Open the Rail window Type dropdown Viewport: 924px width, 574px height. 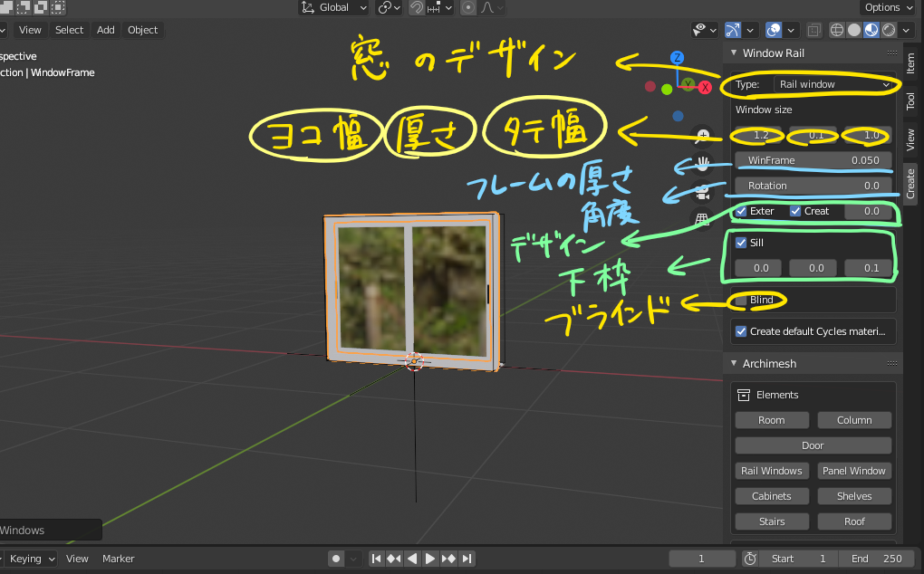(833, 83)
